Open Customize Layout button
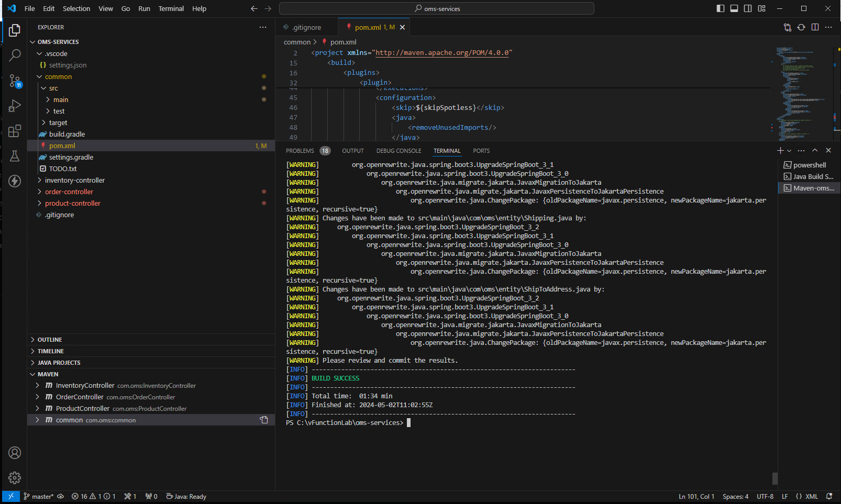 [x=761, y=8]
